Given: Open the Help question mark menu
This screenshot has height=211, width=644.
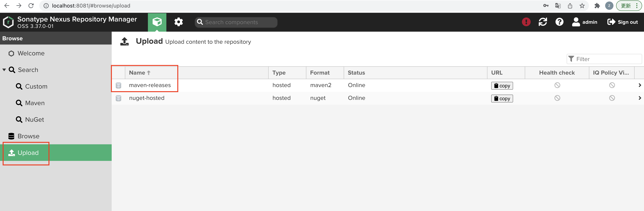Looking at the screenshot, I should [x=559, y=22].
